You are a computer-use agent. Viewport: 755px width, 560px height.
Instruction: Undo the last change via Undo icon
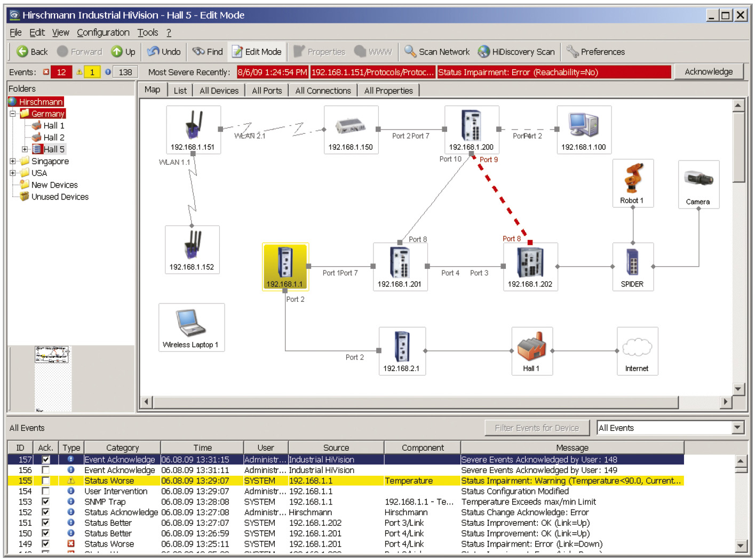164,52
